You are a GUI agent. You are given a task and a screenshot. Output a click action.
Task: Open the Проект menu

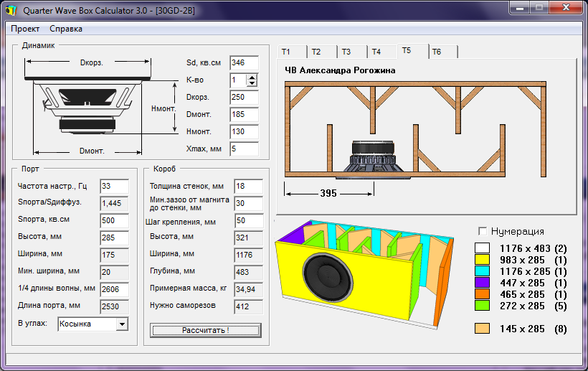click(25, 29)
